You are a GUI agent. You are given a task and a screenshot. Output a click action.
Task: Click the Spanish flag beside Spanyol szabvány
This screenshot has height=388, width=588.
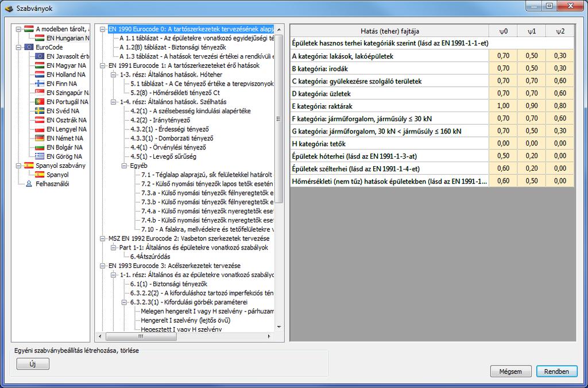pyautogui.click(x=29, y=166)
